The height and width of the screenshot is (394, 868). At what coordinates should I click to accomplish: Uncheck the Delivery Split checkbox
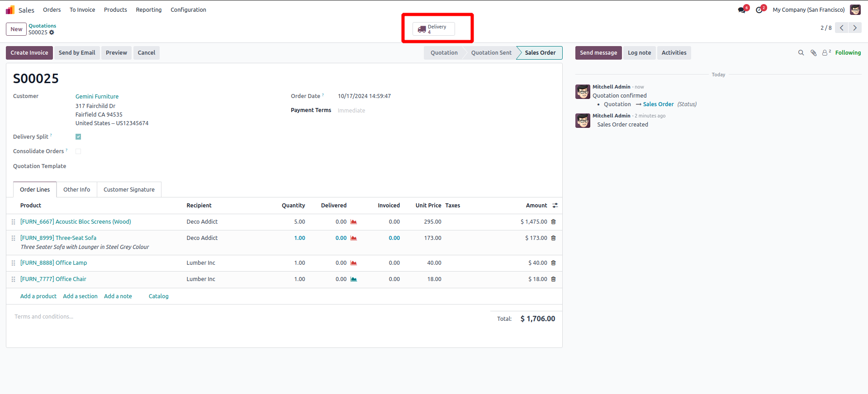pos(78,137)
